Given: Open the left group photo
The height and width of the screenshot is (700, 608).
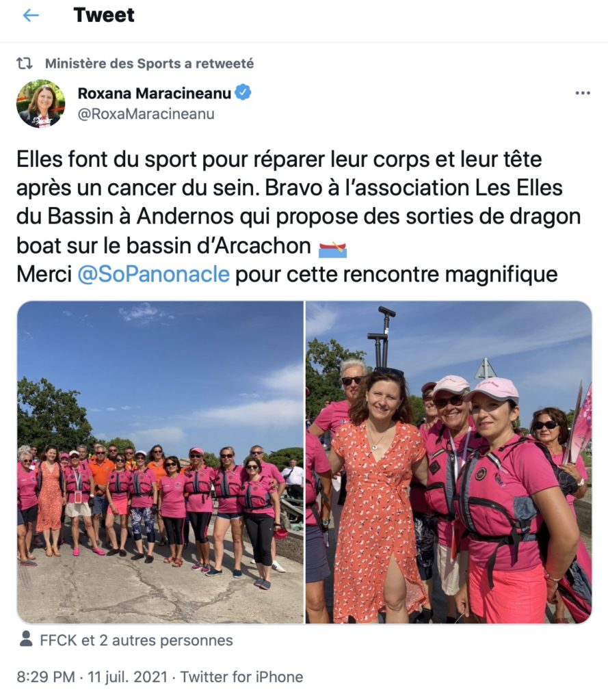Looking at the screenshot, I should [x=160, y=462].
